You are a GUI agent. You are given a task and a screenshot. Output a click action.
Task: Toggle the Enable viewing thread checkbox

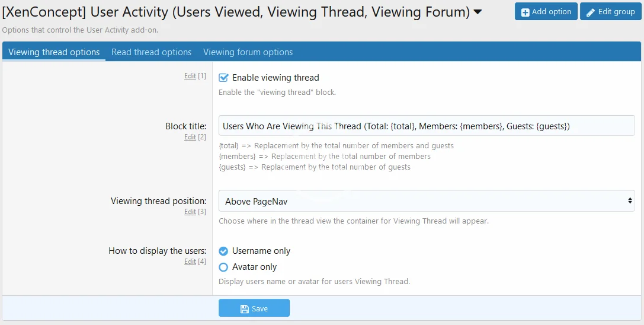point(223,78)
